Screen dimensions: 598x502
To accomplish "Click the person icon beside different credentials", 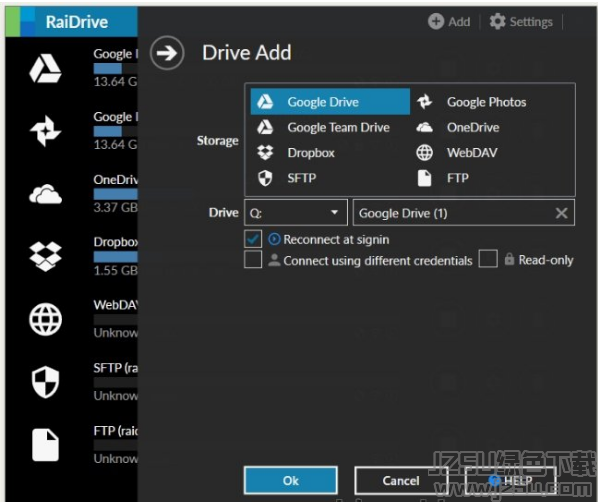I will tap(274, 260).
